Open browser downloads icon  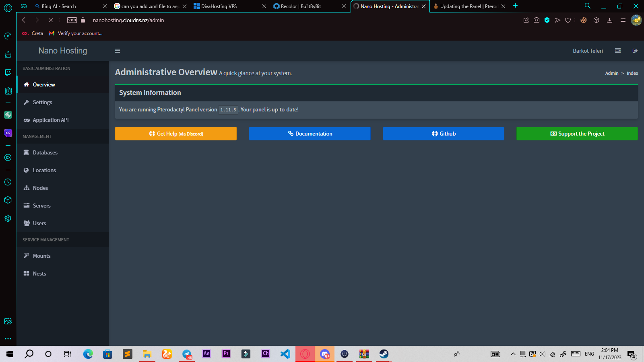pos(609,20)
